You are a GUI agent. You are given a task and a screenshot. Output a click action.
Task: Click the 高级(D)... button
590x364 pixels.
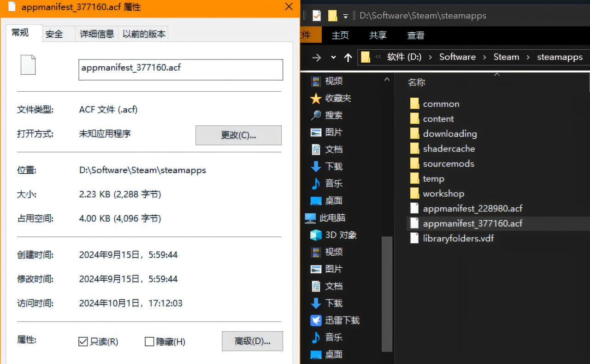click(252, 341)
